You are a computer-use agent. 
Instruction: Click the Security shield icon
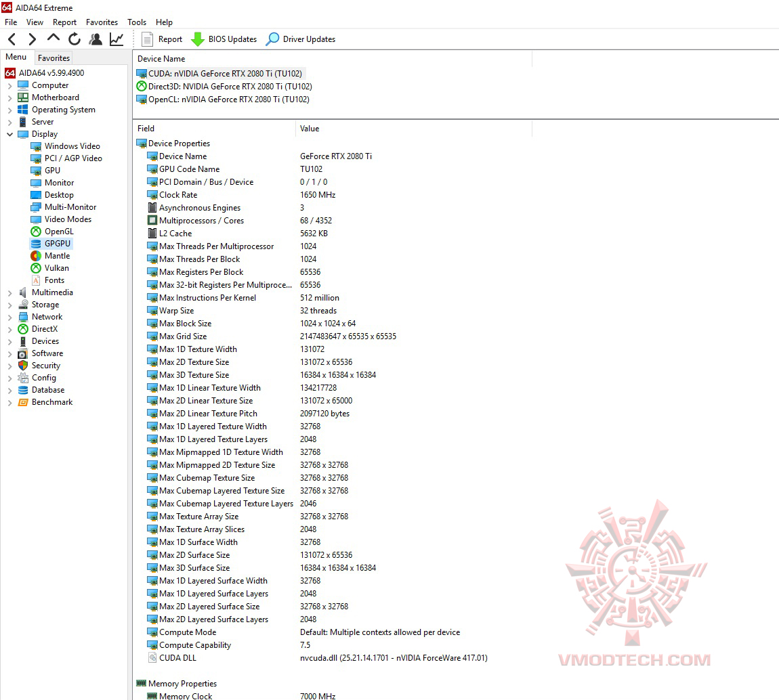(x=23, y=366)
